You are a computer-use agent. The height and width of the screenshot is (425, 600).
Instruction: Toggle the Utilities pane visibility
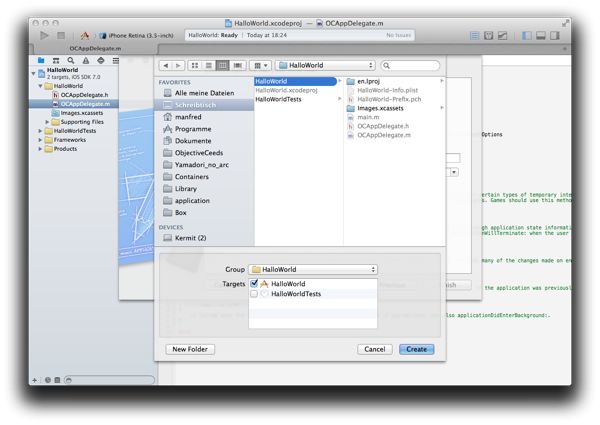(554, 36)
